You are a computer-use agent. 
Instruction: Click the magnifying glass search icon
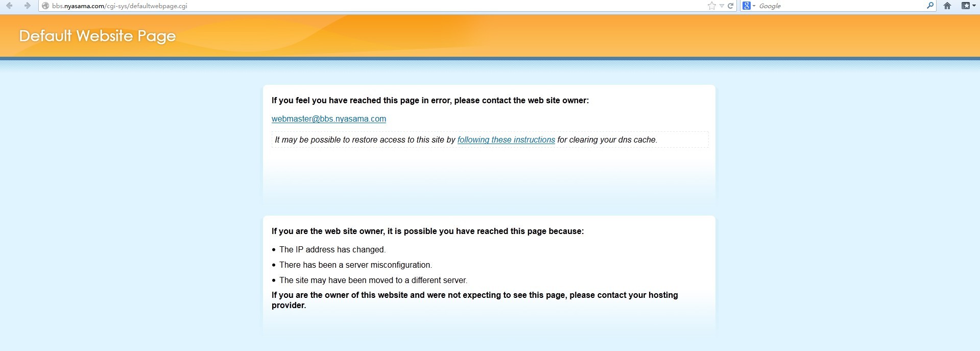(x=930, y=6)
